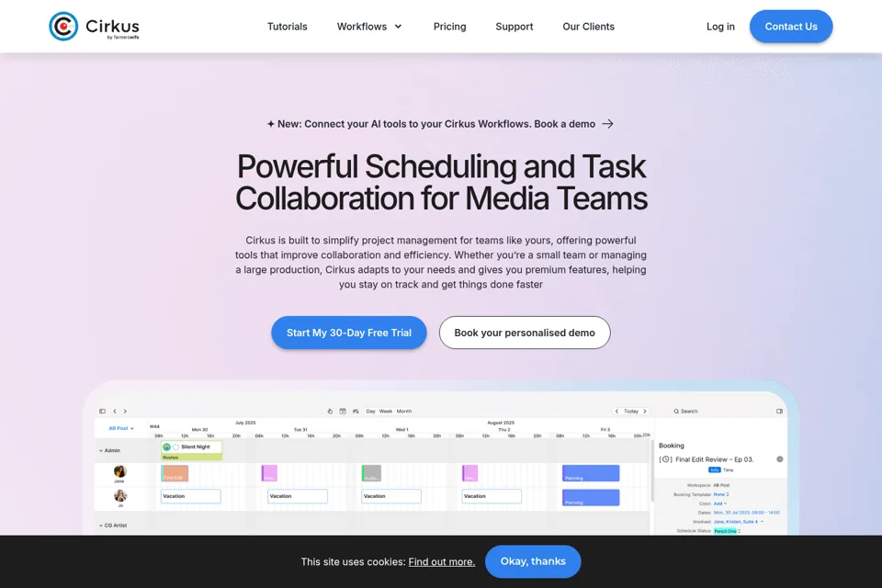Click Jane's avatar in the schedule
The image size is (882, 588).
pyautogui.click(x=119, y=471)
